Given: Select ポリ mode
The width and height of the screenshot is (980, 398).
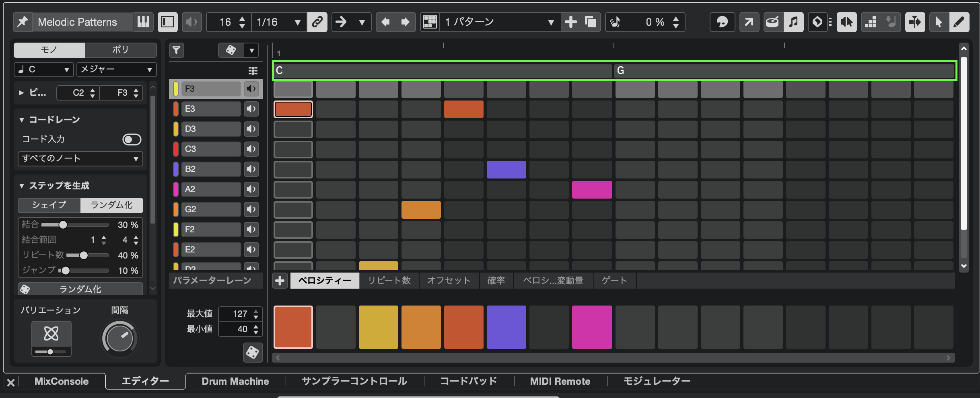Looking at the screenshot, I should pos(121,50).
